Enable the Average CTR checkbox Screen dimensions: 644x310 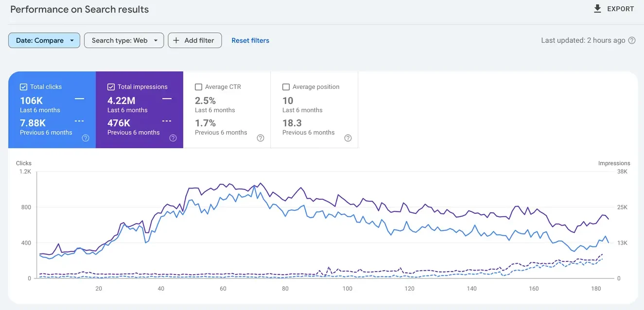click(x=198, y=87)
